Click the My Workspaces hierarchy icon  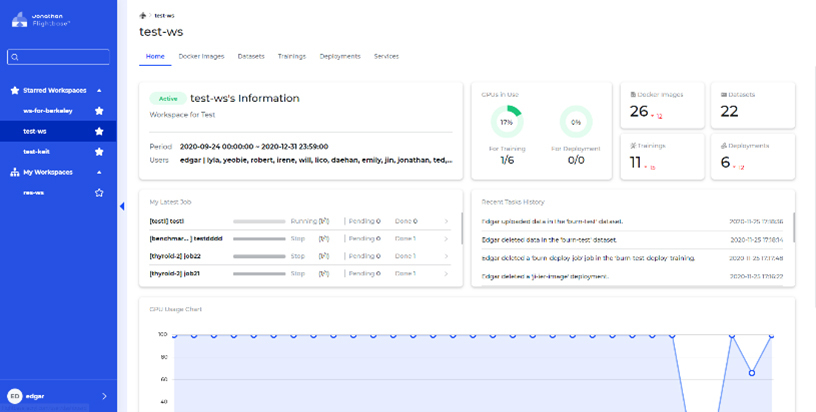point(15,172)
